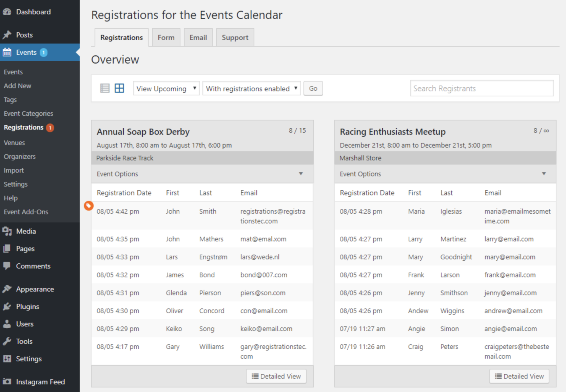Switch to the Form tab
Image resolution: width=566 pixels, height=392 pixels.
point(166,37)
